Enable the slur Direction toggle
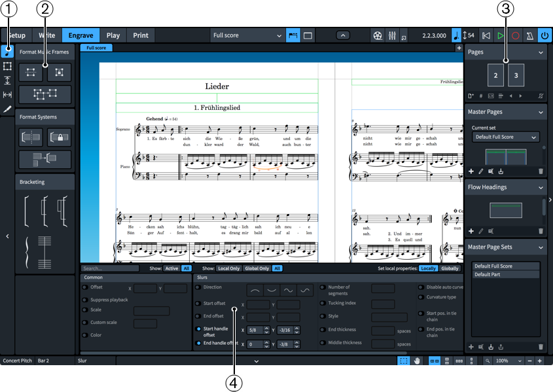 [198, 287]
